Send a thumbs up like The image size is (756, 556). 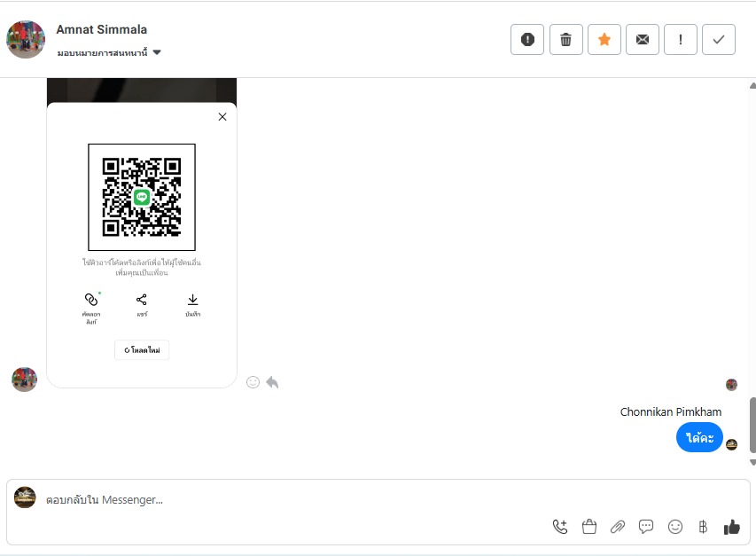(x=731, y=527)
